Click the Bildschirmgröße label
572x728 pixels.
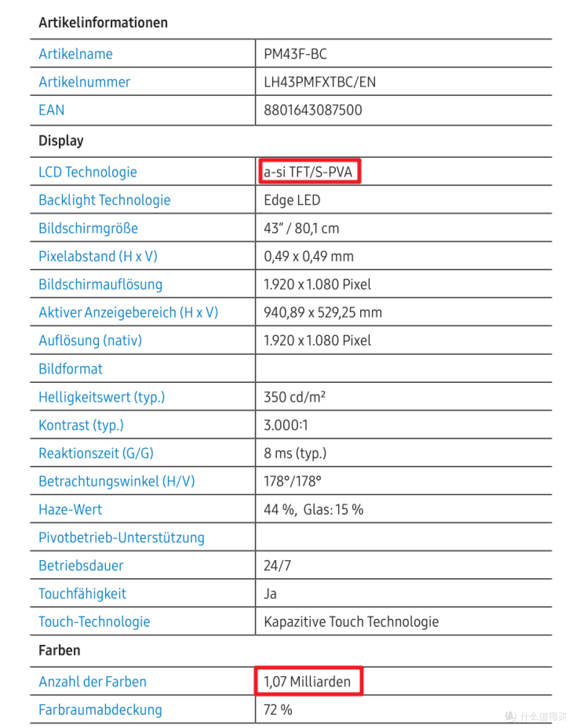[88, 228]
